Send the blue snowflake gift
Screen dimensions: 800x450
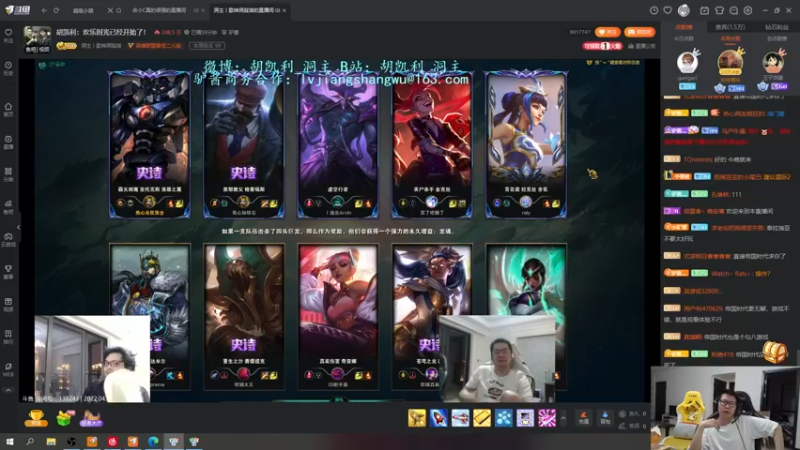(x=504, y=418)
